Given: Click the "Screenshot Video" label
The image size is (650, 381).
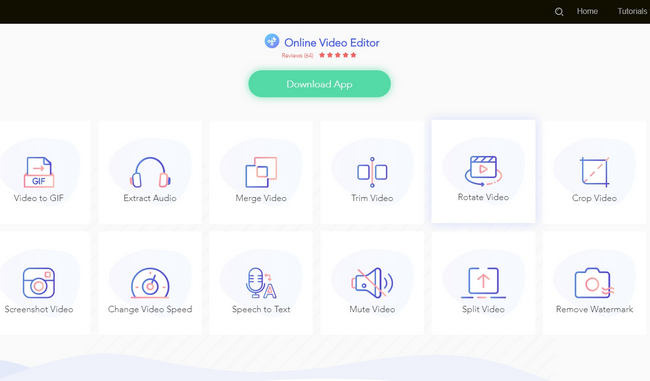Looking at the screenshot, I should [x=39, y=309].
